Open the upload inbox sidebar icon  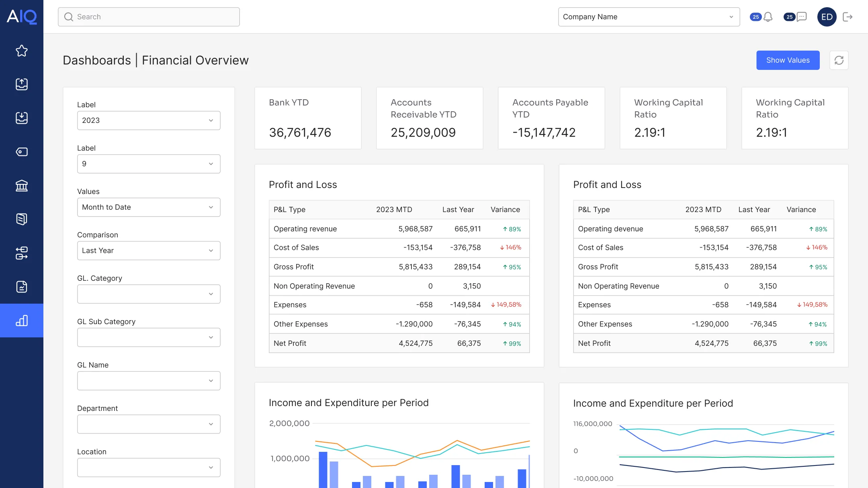22,84
